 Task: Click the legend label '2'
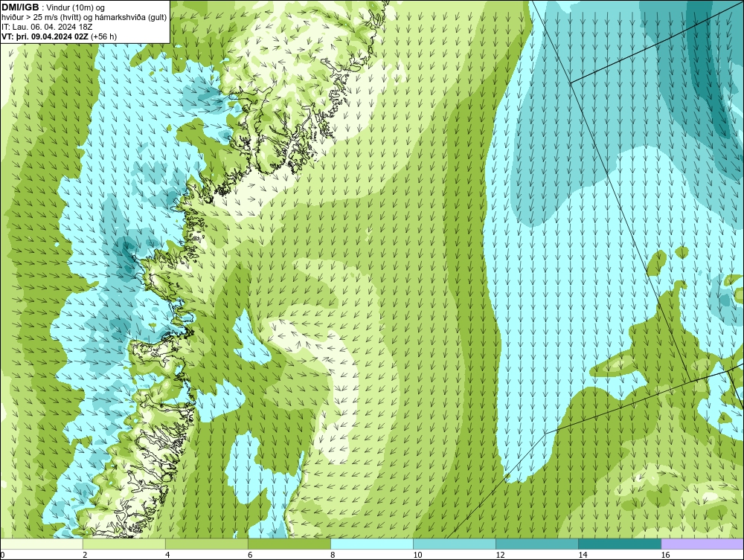tap(85, 555)
